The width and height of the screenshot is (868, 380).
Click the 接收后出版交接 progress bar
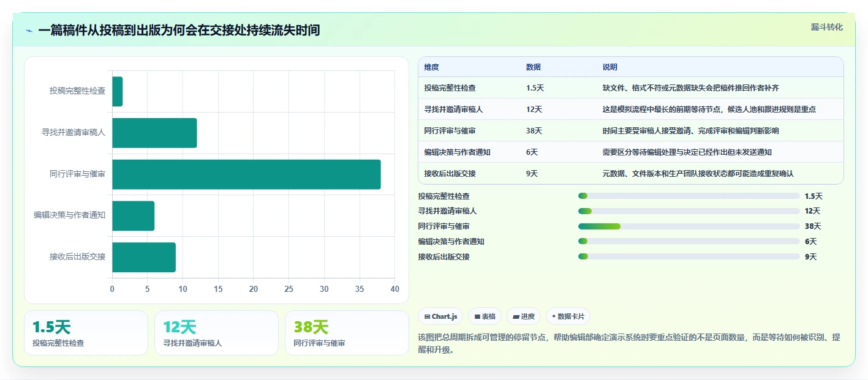(x=689, y=257)
